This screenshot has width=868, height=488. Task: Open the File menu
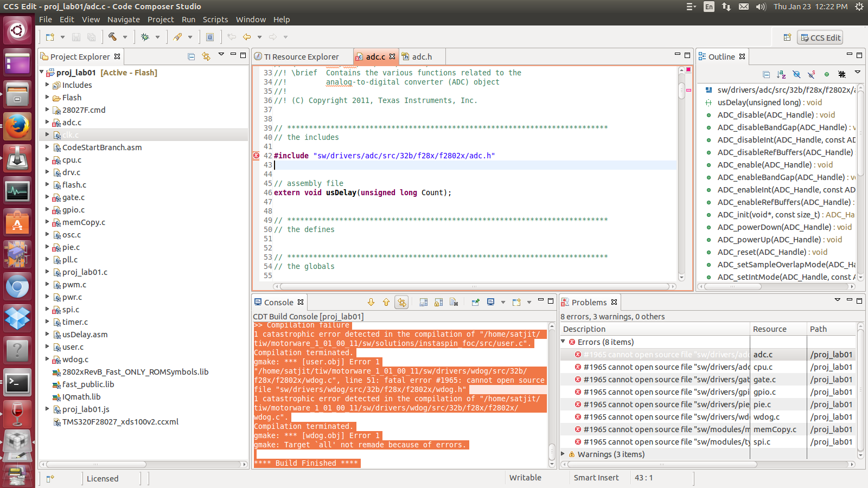(46, 19)
